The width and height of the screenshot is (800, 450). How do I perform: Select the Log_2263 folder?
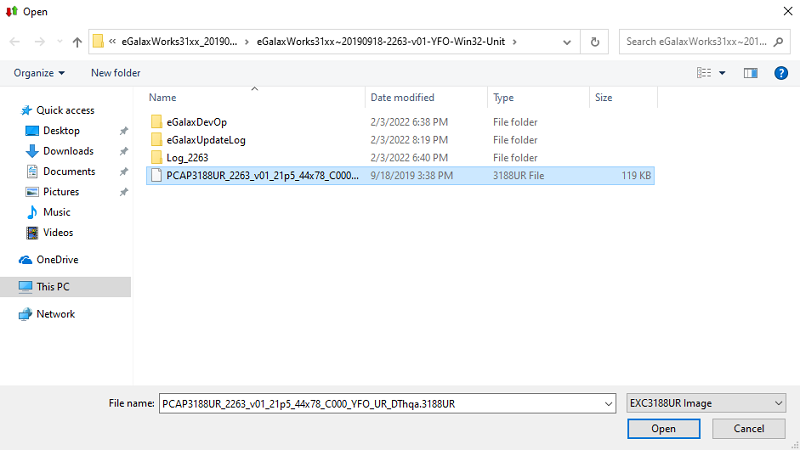187,158
